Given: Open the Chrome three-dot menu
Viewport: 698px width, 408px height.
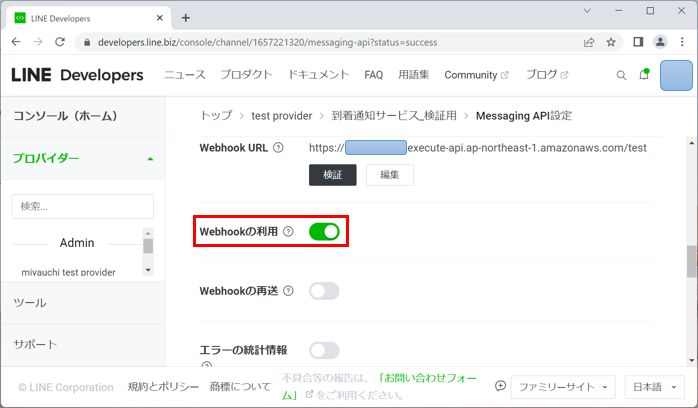Looking at the screenshot, I should (682, 42).
